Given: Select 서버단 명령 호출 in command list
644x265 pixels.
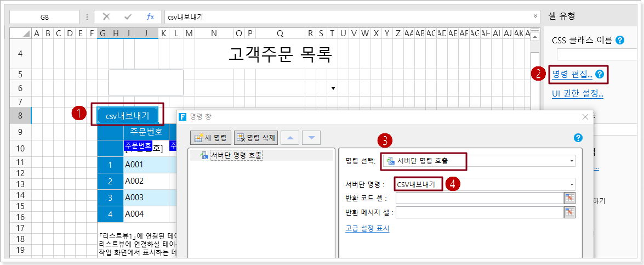Looking at the screenshot, I should [x=236, y=155].
